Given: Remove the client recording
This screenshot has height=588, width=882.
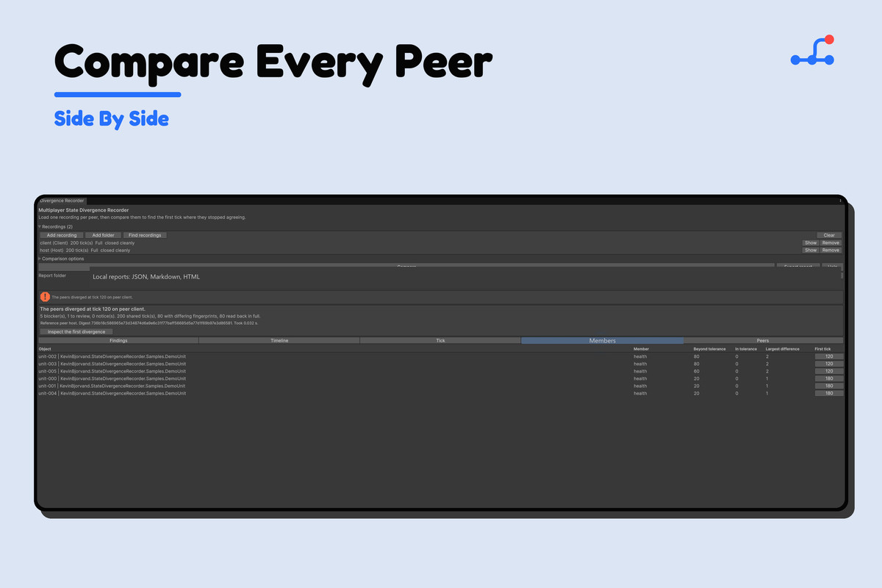Looking at the screenshot, I should 831,243.
